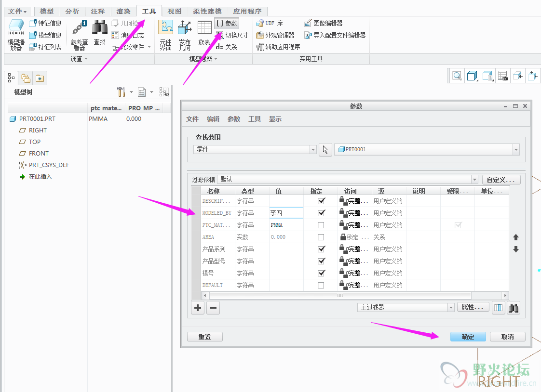
Task: Open Family Table (族表)
Action: tap(204, 33)
